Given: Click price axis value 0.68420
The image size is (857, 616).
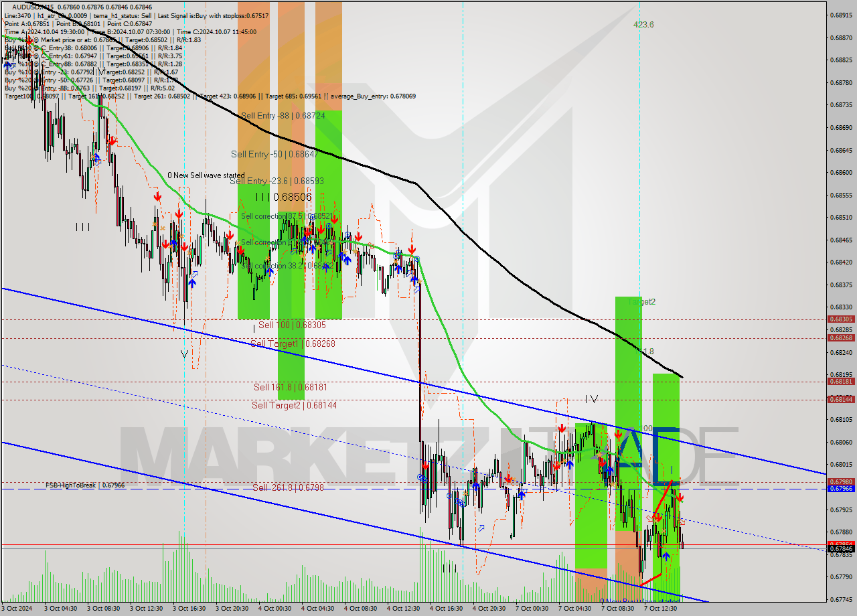Looking at the screenshot, I should [x=841, y=262].
